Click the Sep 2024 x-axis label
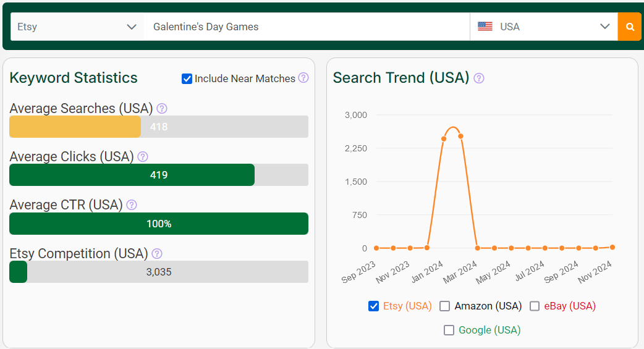644x349 pixels. pyautogui.click(x=561, y=272)
